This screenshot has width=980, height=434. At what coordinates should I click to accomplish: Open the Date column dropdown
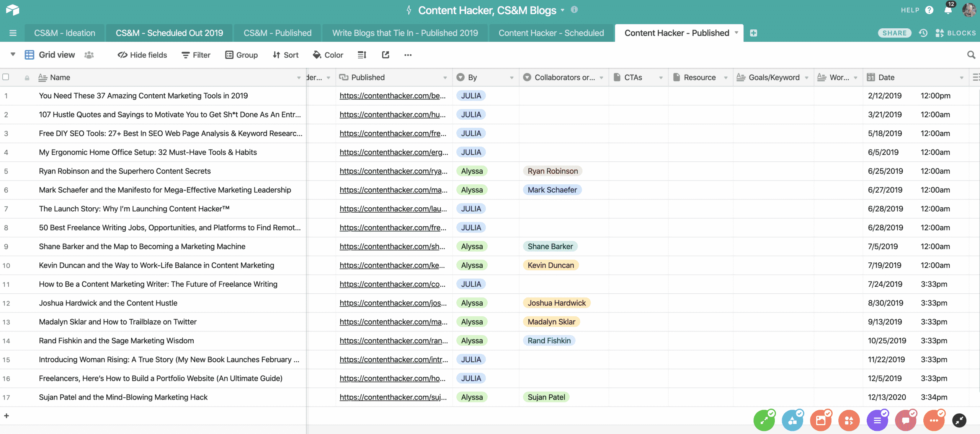click(962, 78)
